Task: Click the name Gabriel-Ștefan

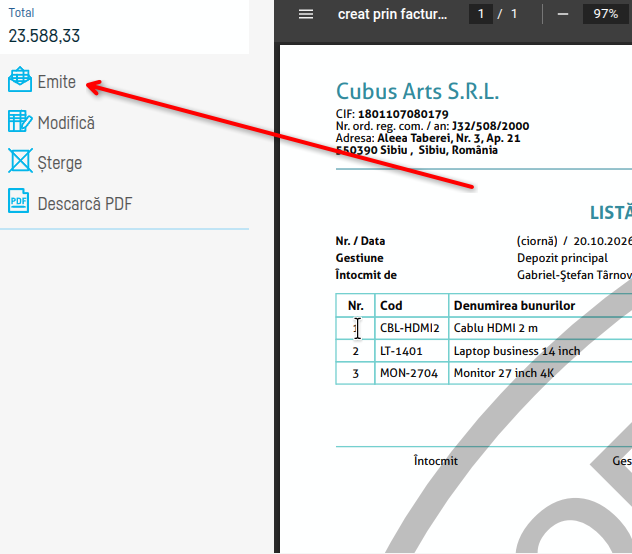Action: (x=557, y=275)
